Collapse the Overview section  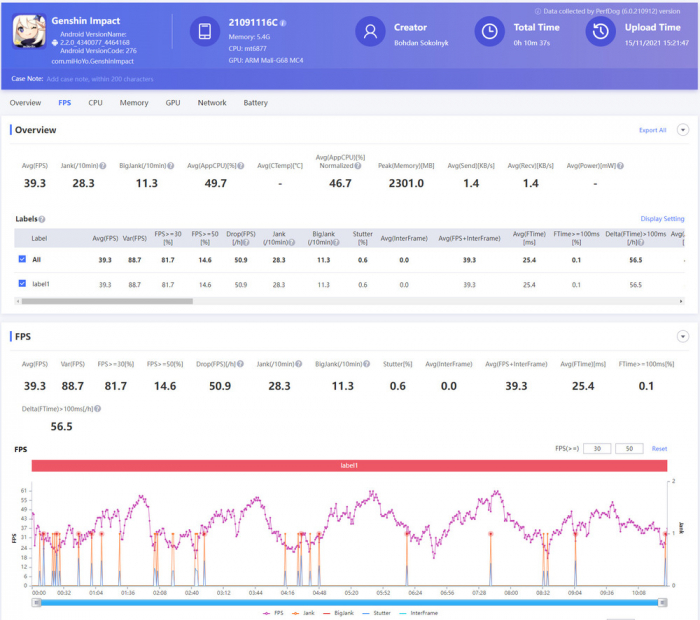[x=683, y=130]
